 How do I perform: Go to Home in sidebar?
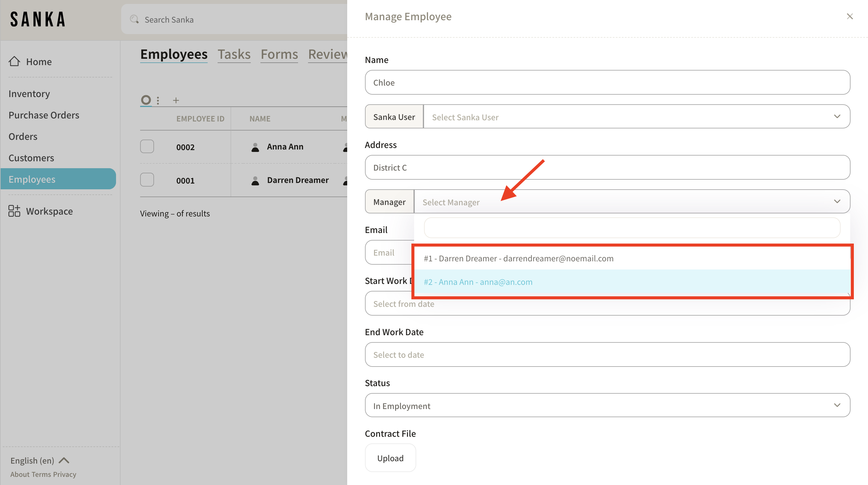click(39, 62)
